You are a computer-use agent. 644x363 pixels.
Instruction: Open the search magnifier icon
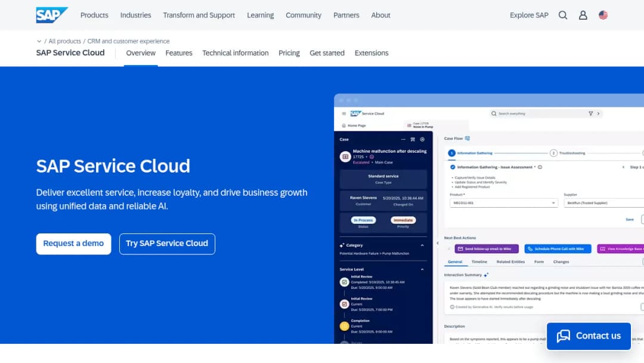click(563, 15)
